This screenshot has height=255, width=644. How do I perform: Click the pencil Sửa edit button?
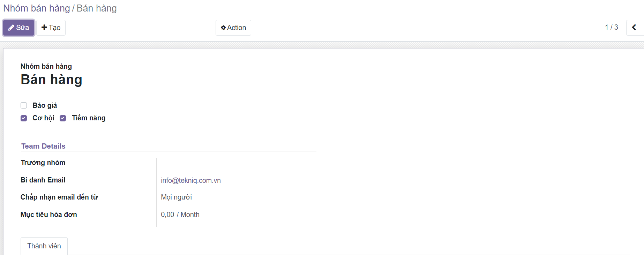[19, 28]
